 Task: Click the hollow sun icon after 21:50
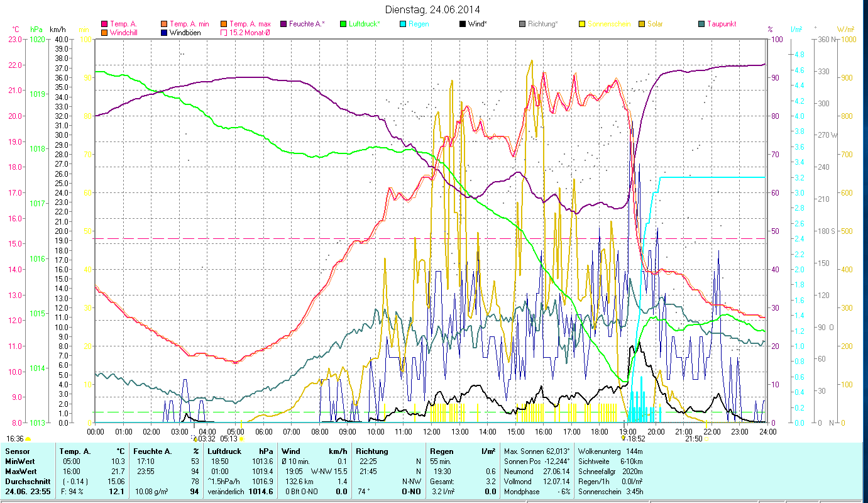tap(706, 439)
